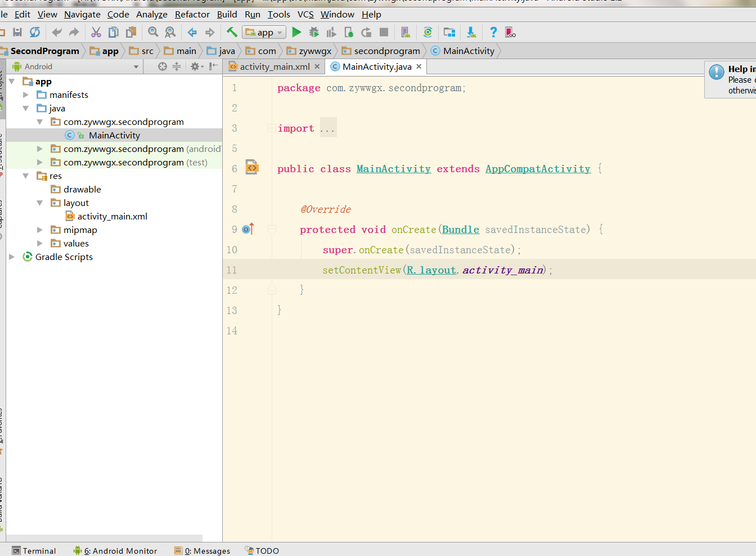
Task: Open the app run configuration dropdown
Action: 264,33
